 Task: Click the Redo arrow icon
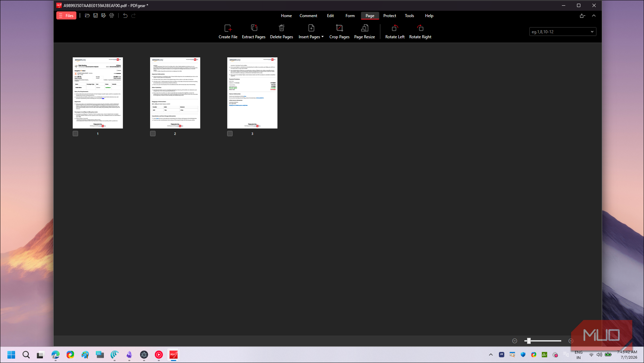133,16
